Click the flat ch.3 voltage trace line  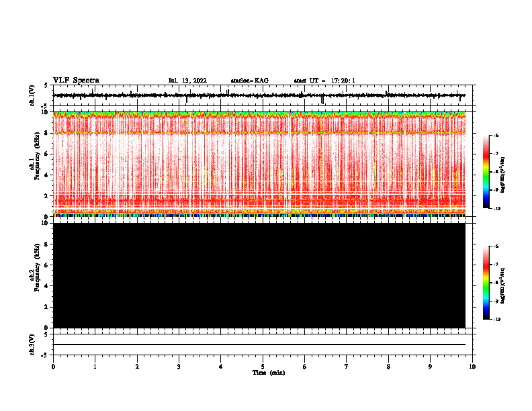coord(259,345)
